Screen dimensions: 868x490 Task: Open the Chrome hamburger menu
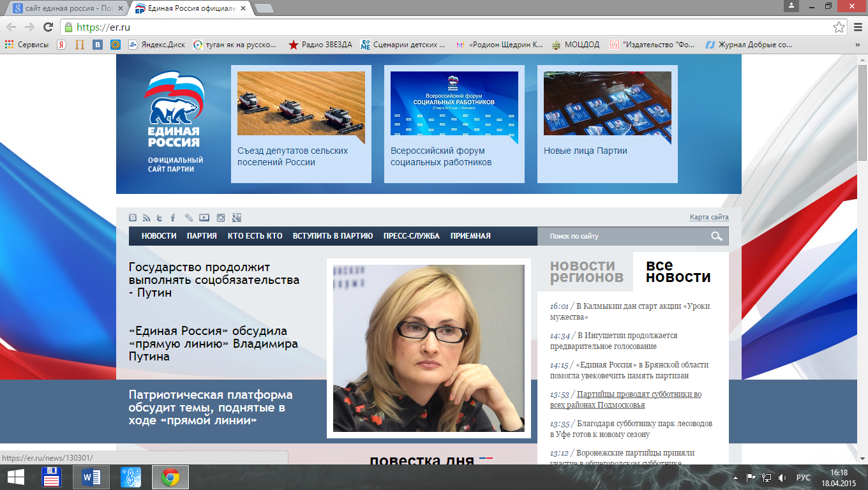point(858,27)
